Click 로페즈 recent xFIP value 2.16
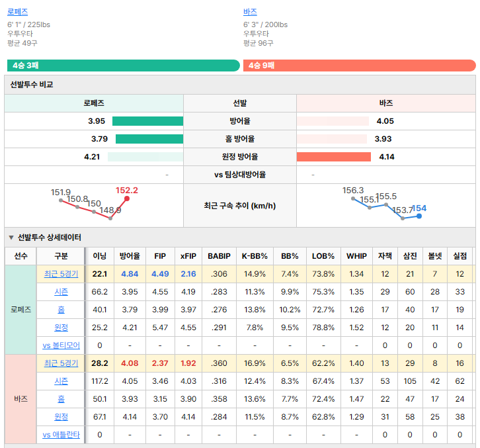480x448 pixels. (188, 274)
